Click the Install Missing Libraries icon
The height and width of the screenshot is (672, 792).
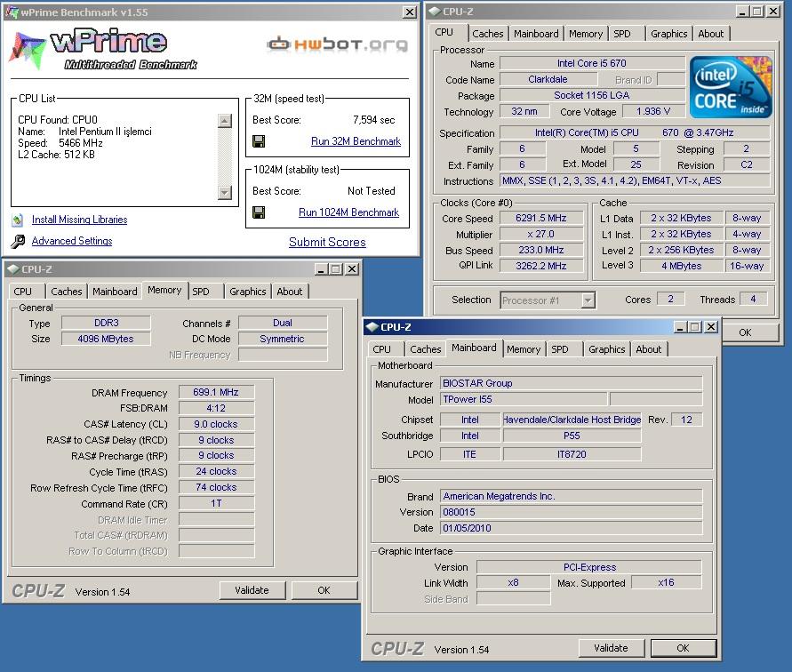[18, 220]
